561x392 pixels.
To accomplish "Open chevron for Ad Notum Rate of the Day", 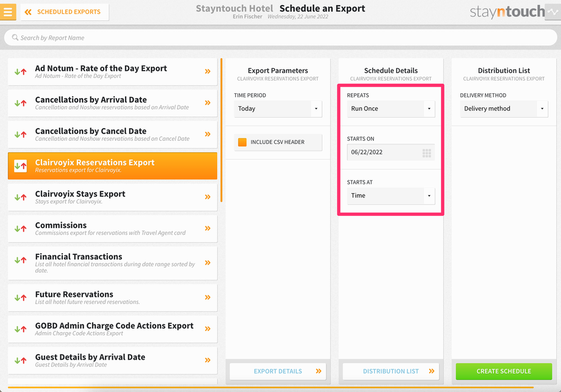I will [x=207, y=71].
